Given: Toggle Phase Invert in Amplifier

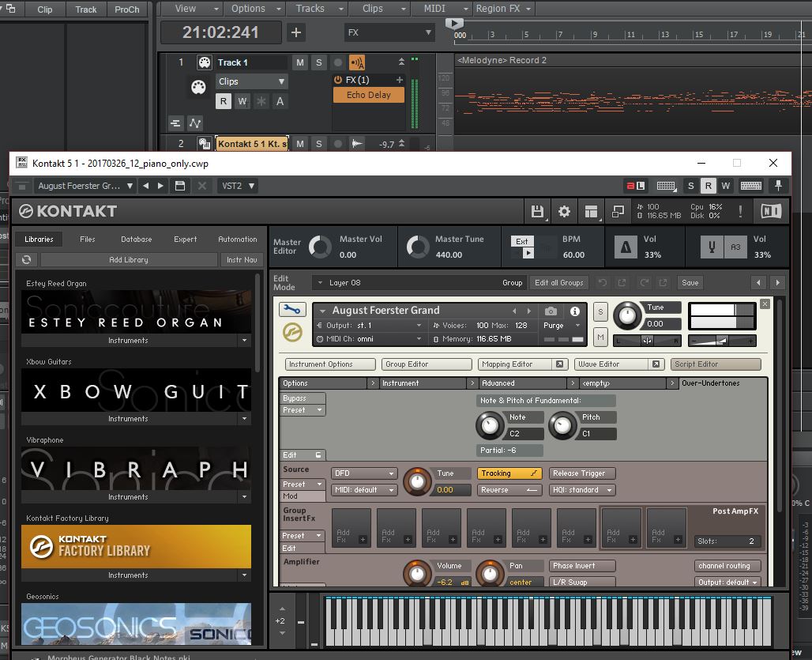Looking at the screenshot, I should point(582,566).
